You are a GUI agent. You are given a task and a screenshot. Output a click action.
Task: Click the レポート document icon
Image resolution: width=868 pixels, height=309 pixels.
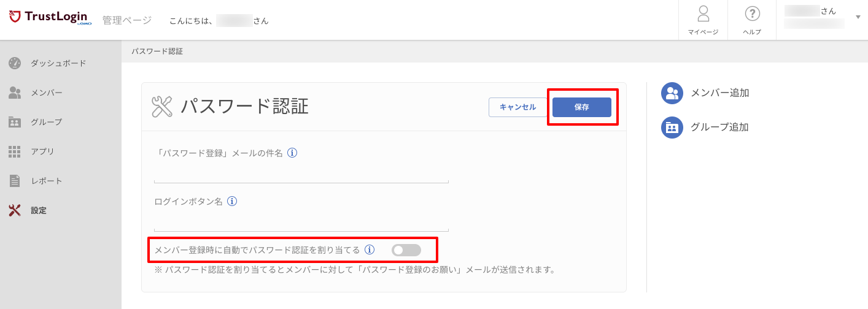click(15, 181)
